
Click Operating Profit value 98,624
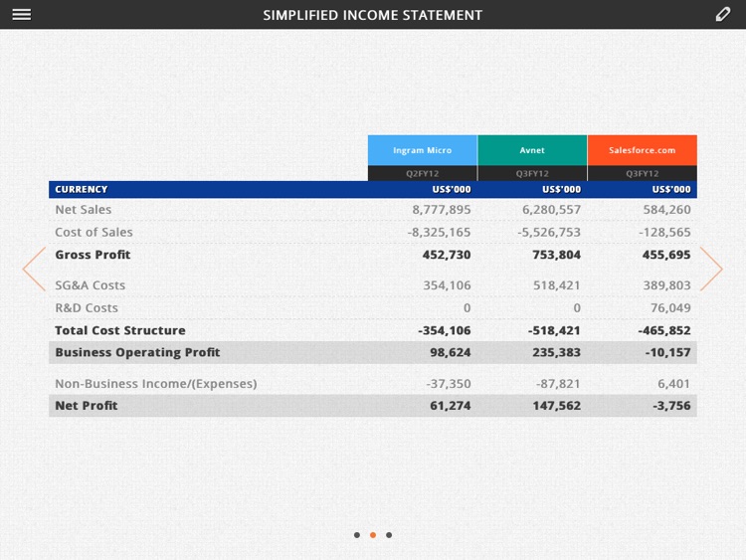pos(451,352)
